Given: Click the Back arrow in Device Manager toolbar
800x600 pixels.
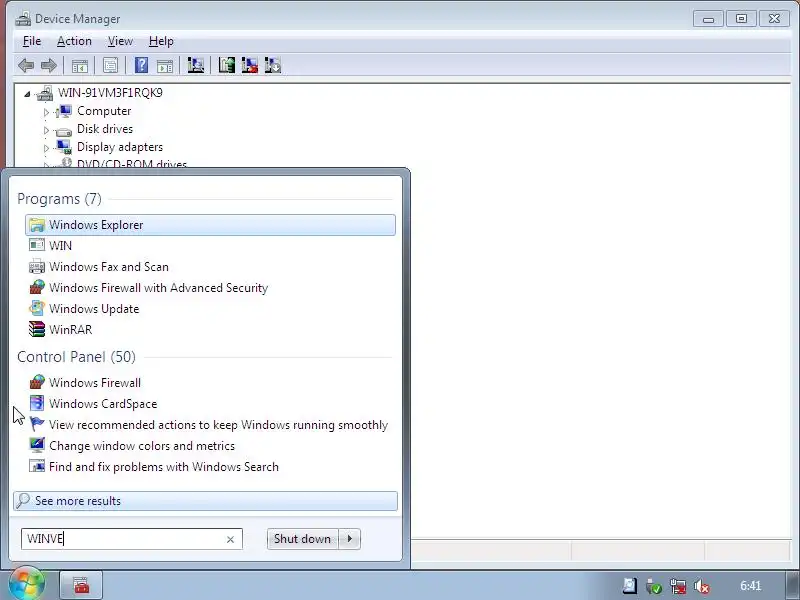Looking at the screenshot, I should pyautogui.click(x=26, y=65).
